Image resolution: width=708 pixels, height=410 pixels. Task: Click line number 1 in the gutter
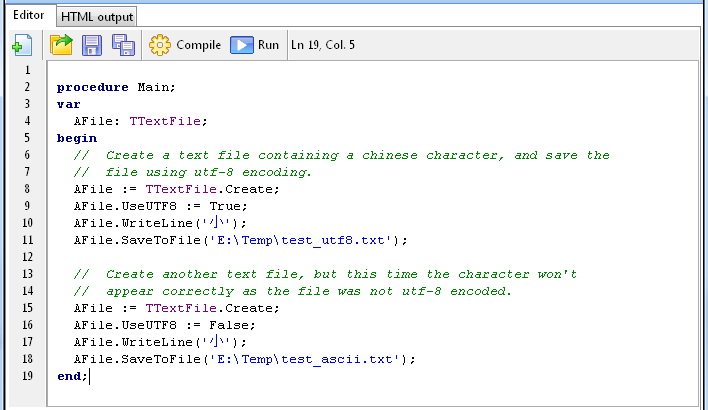pos(28,70)
